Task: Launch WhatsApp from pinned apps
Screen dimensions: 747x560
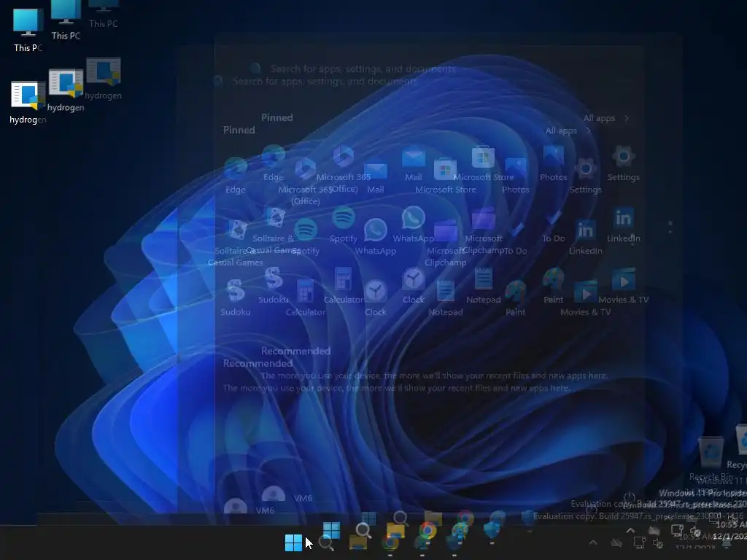Action: [376, 237]
